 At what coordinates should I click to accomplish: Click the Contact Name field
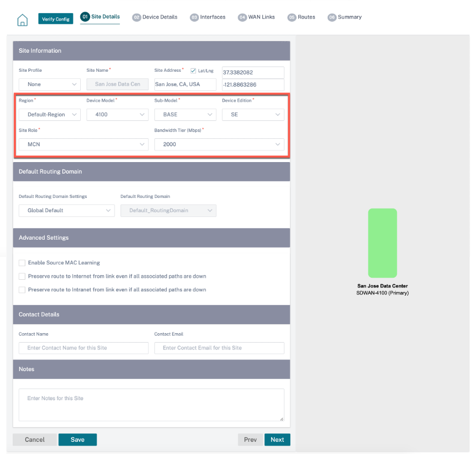(x=83, y=348)
